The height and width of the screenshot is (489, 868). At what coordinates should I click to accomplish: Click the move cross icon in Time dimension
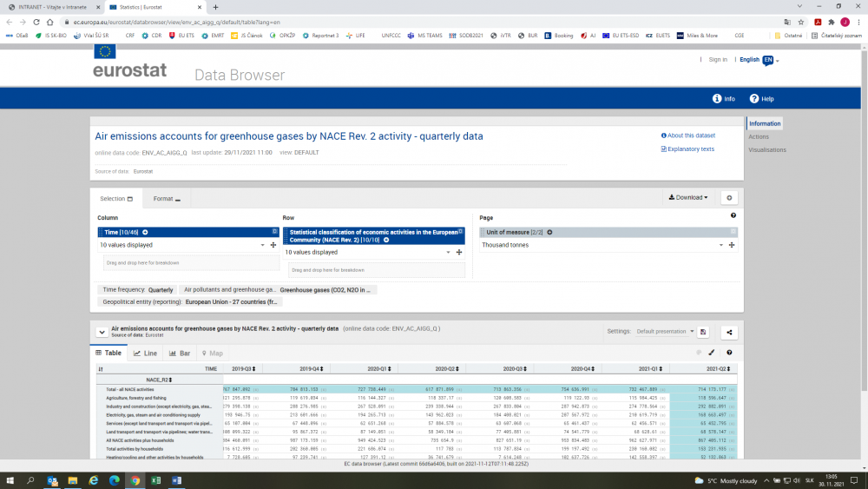click(273, 245)
